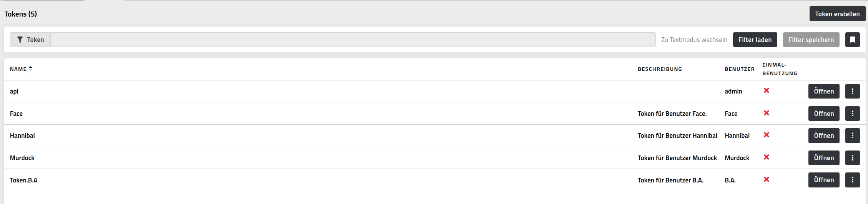Click the funnel Token filter button

point(30,40)
